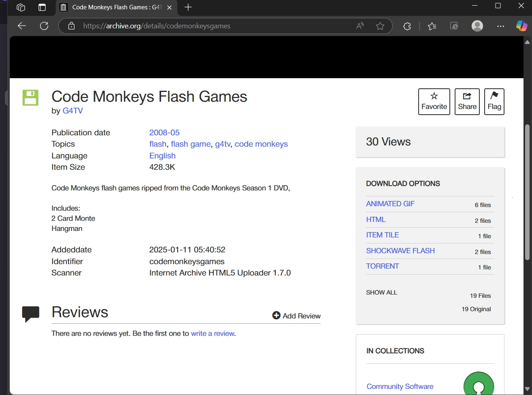This screenshot has height=395, width=532.
Task: Open ITEM TILE download link
Action: pyautogui.click(x=383, y=235)
